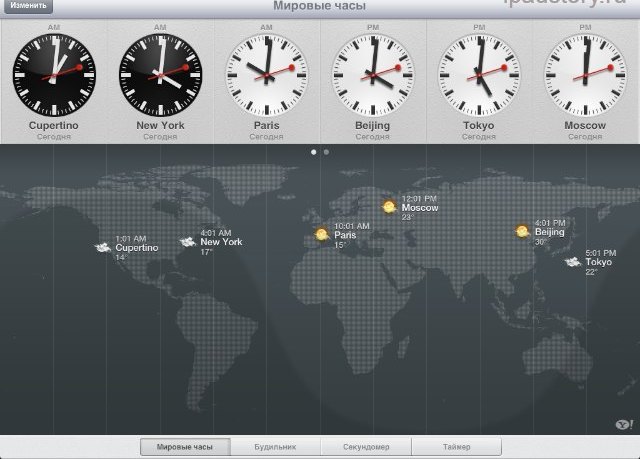
Task: Click the New York map label
Action: (x=221, y=242)
